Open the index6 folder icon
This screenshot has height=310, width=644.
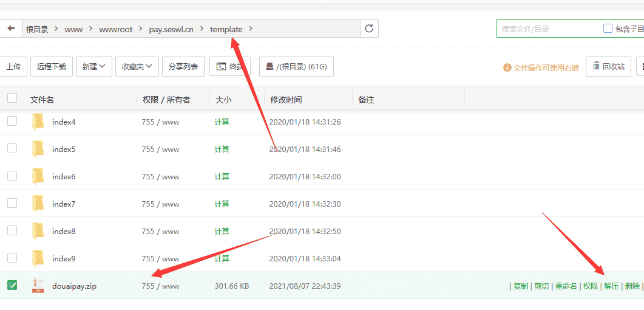click(38, 176)
